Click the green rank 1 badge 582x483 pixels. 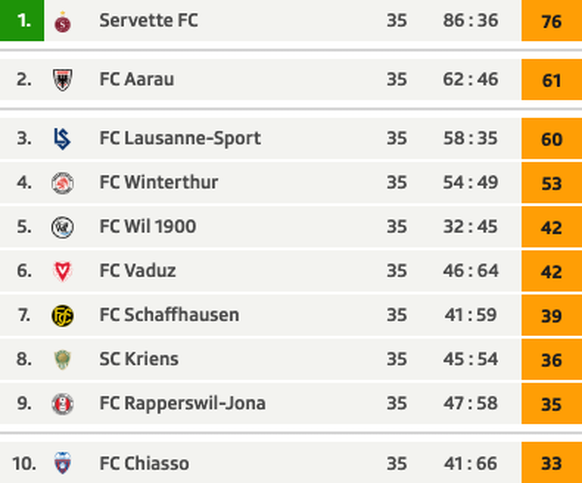pyautogui.click(x=22, y=20)
